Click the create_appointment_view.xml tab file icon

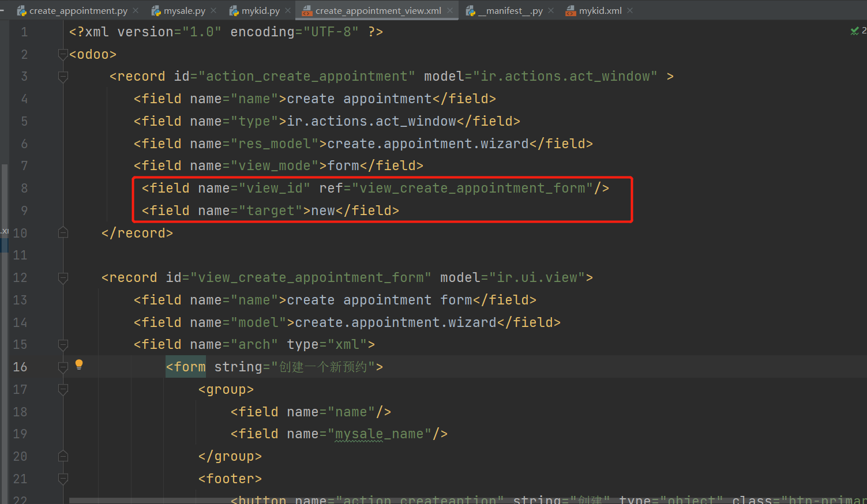click(x=307, y=10)
